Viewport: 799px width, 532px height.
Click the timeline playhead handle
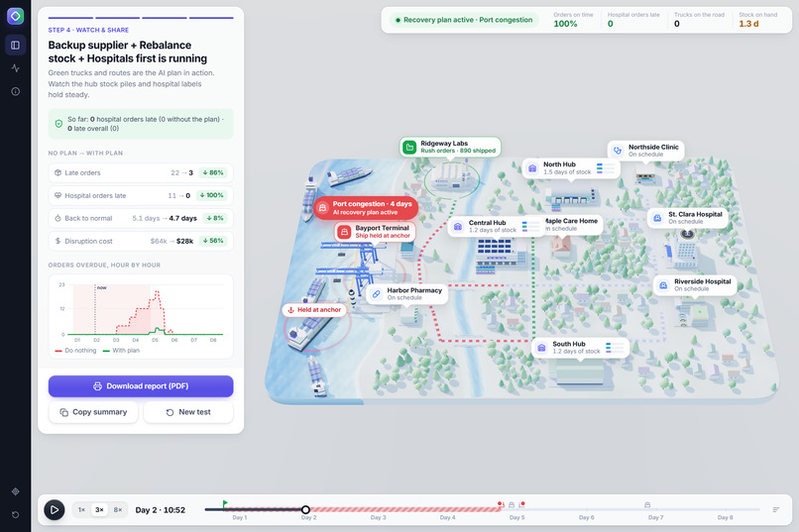305,509
